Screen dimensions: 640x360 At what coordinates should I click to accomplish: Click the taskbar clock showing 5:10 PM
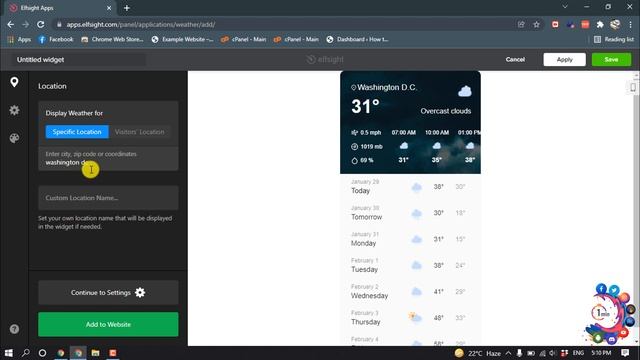pos(601,353)
